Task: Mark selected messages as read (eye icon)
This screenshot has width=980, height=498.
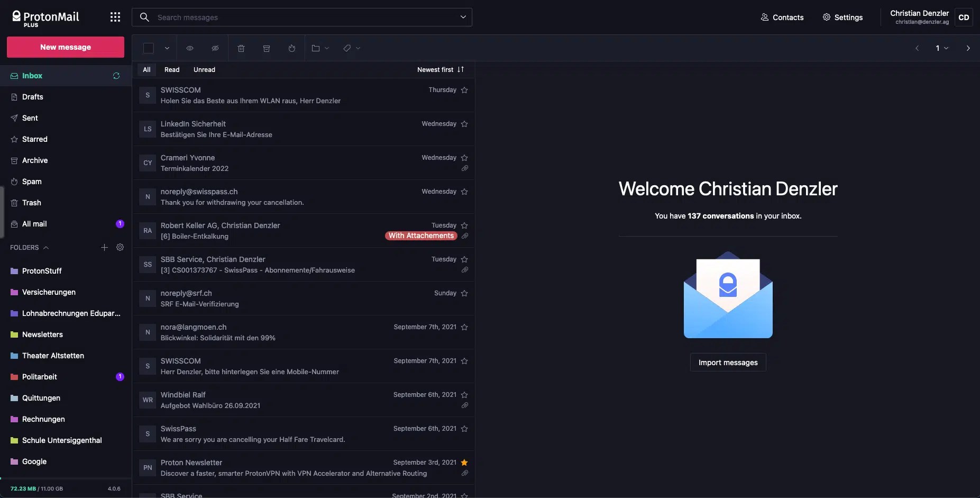Action: [190, 48]
